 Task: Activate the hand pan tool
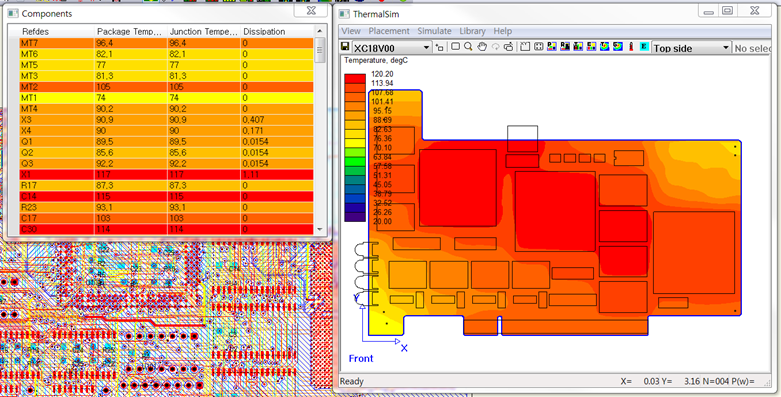(x=482, y=47)
